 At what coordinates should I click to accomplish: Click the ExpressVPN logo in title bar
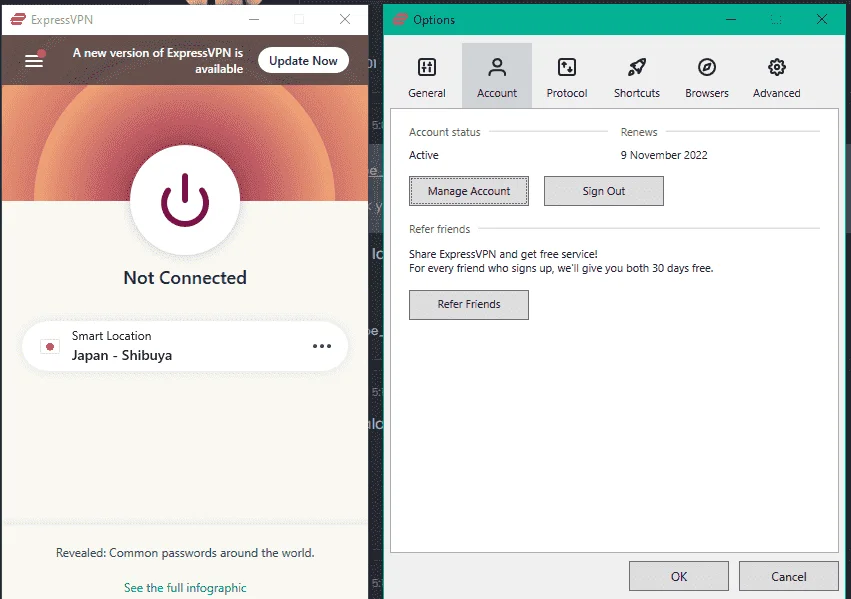tap(18, 20)
